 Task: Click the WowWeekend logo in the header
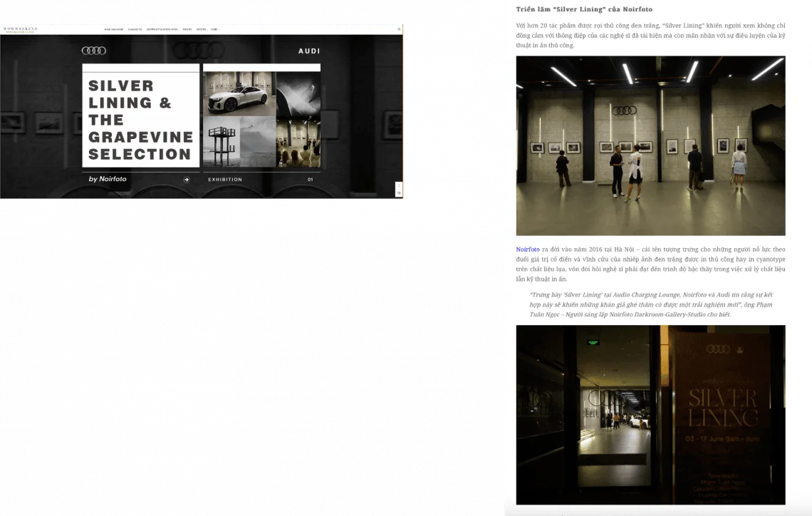(x=19, y=29)
